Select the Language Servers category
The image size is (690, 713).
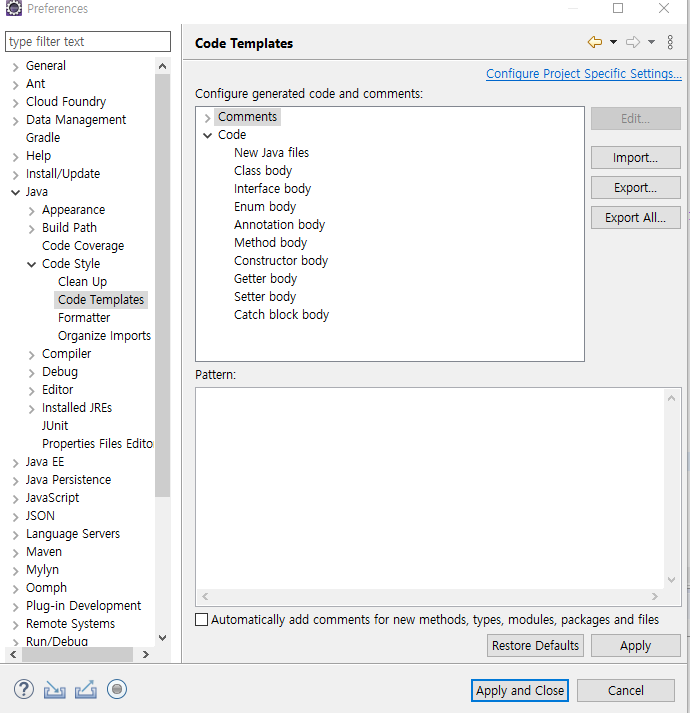point(73,533)
